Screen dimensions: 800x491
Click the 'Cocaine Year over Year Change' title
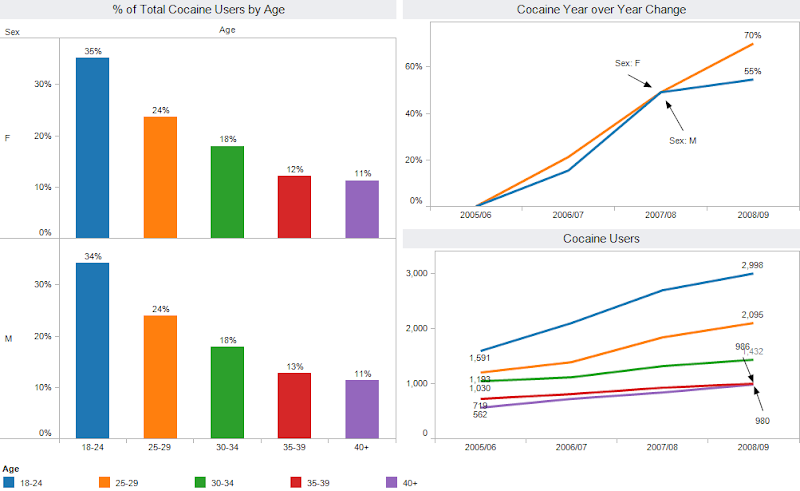coord(601,10)
